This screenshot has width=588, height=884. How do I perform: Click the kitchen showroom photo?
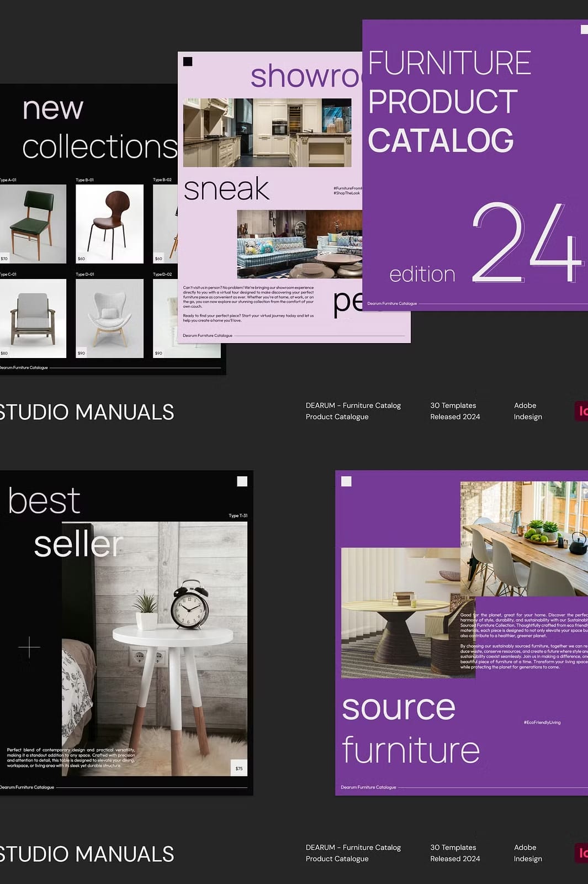[x=267, y=133]
